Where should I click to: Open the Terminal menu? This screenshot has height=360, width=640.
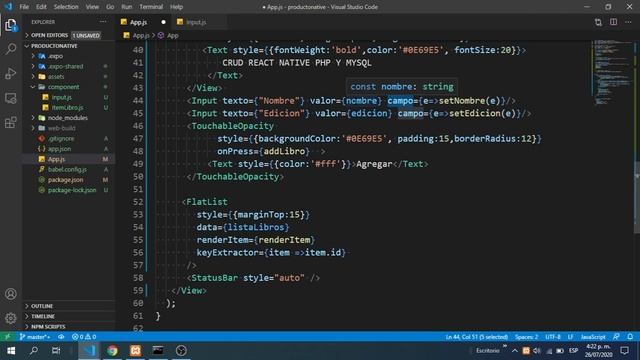(x=151, y=7)
